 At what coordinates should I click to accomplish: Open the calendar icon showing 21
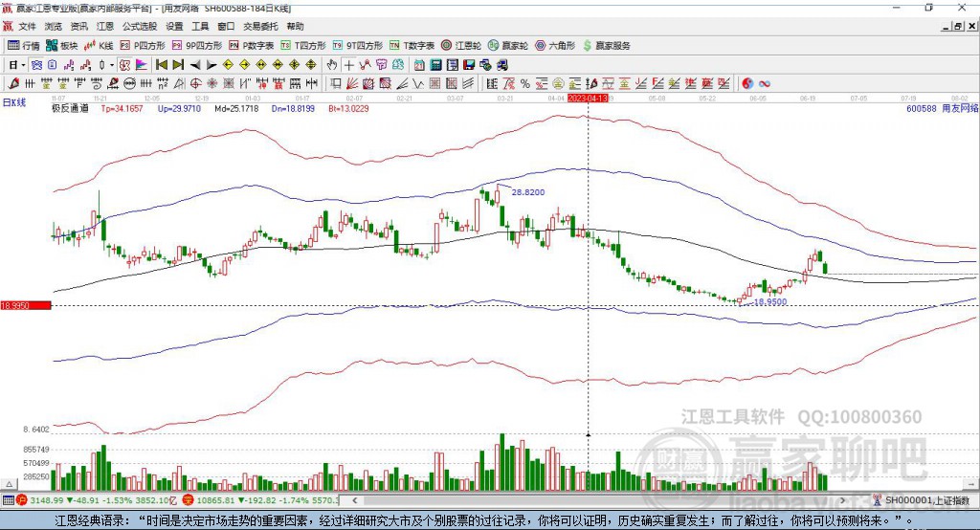click(419, 65)
